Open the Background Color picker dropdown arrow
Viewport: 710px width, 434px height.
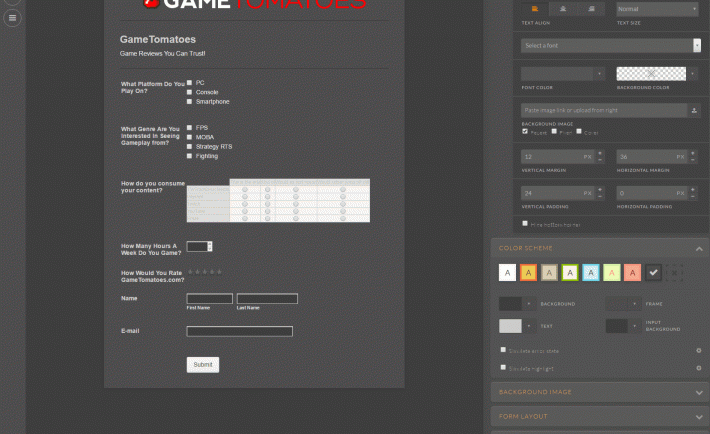pos(692,74)
